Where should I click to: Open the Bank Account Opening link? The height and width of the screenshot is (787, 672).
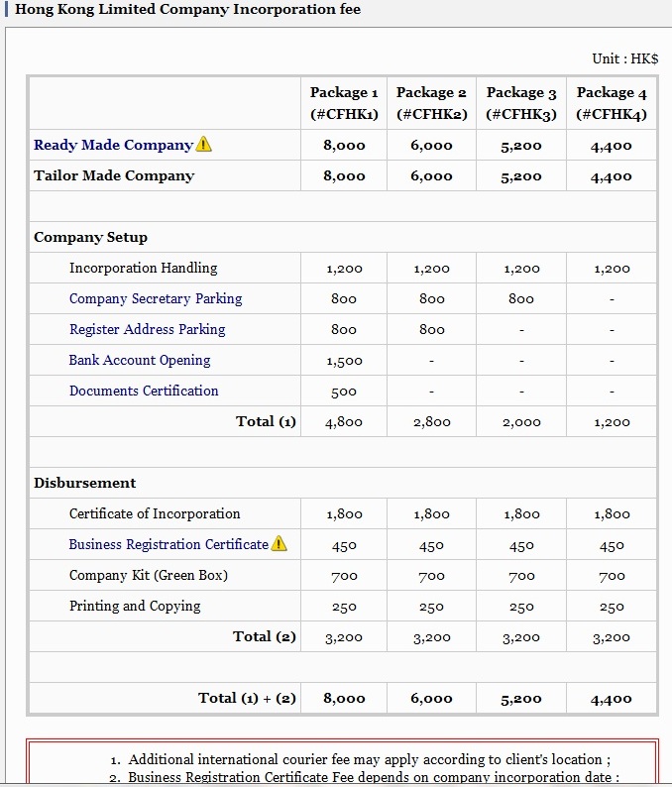coord(140,360)
